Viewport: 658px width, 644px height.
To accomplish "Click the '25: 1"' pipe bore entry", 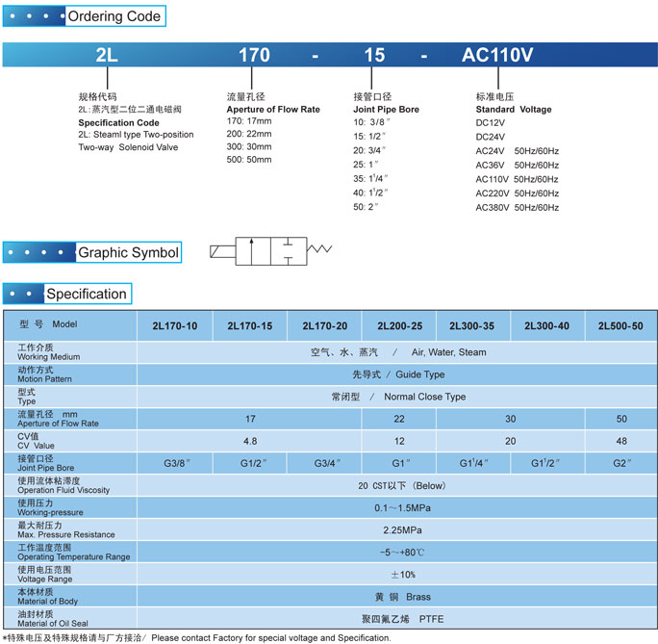I will [x=366, y=165].
